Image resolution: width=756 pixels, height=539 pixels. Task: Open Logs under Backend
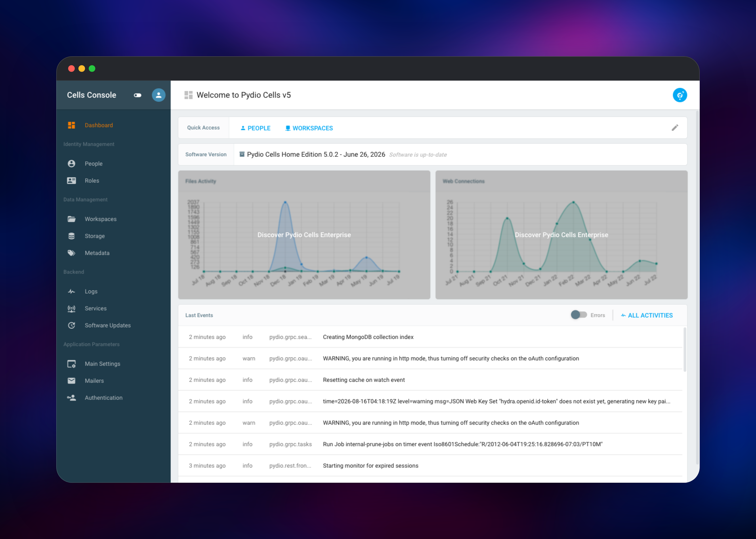[x=113, y=292]
